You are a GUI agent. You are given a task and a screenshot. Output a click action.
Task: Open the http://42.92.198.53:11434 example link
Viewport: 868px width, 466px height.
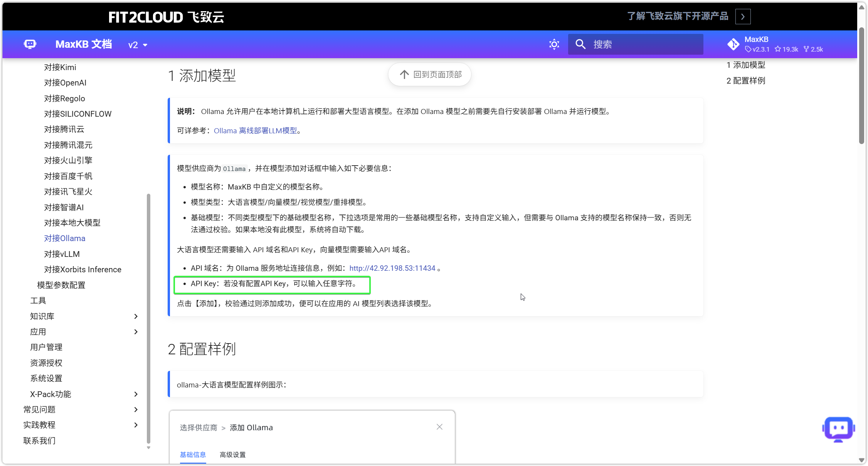(392, 268)
